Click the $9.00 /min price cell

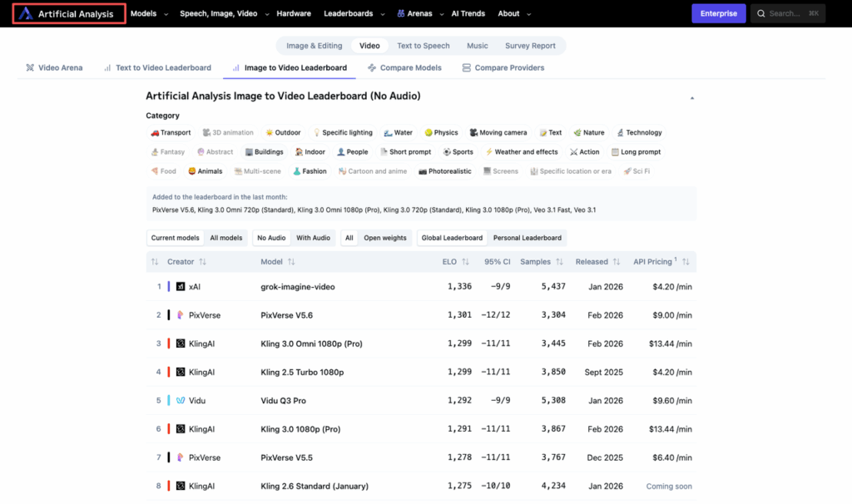pyautogui.click(x=672, y=315)
